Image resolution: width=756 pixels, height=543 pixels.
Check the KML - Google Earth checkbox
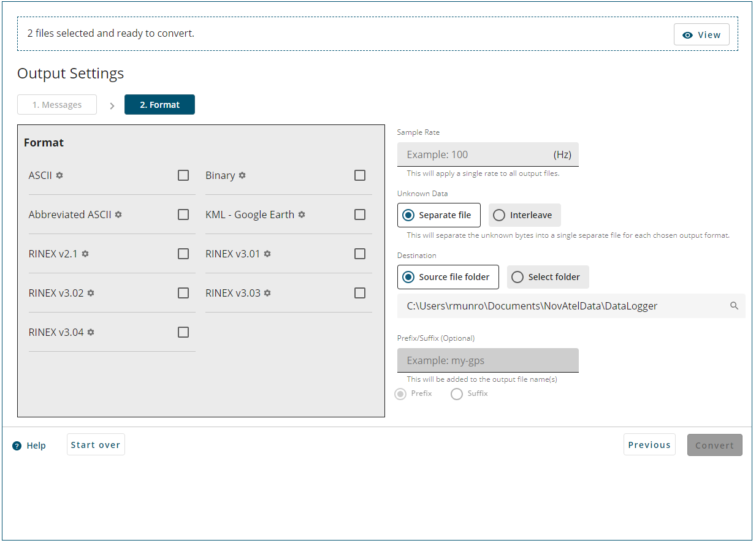point(360,215)
